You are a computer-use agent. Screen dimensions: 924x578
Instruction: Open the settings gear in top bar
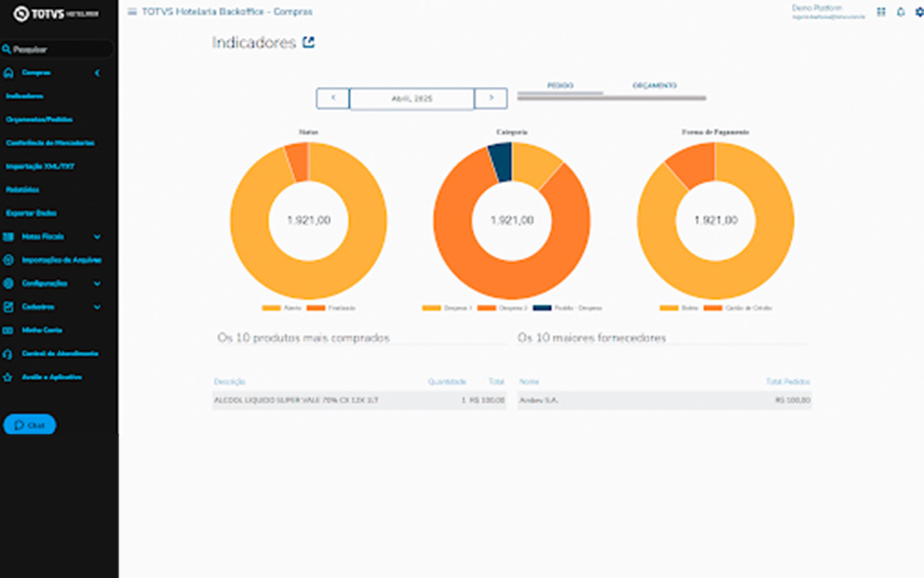point(919,12)
